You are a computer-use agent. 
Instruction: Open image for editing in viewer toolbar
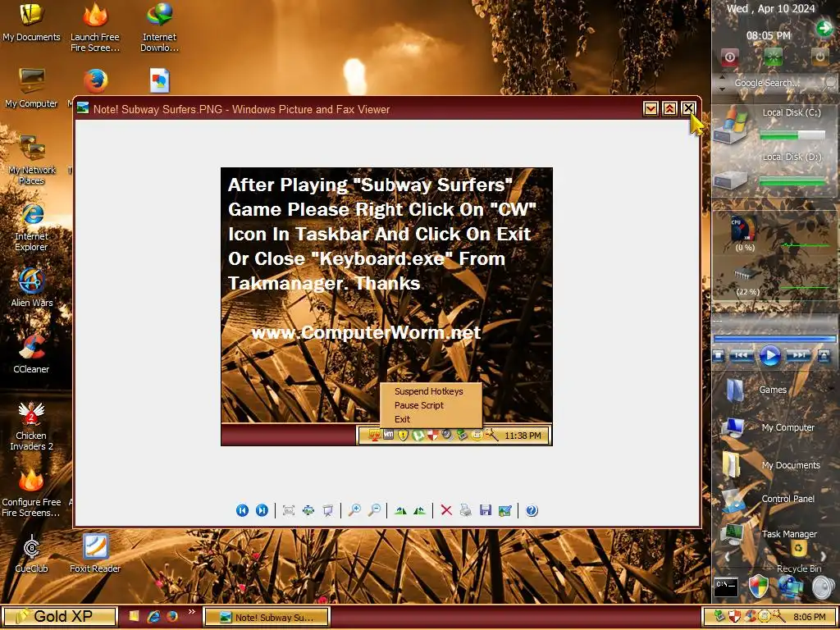coord(504,510)
